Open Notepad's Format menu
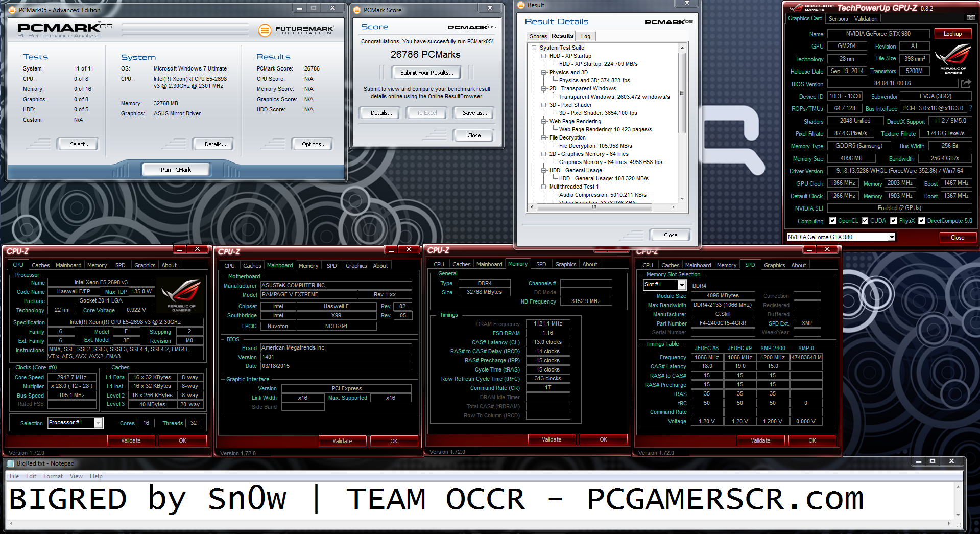 point(53,476)
